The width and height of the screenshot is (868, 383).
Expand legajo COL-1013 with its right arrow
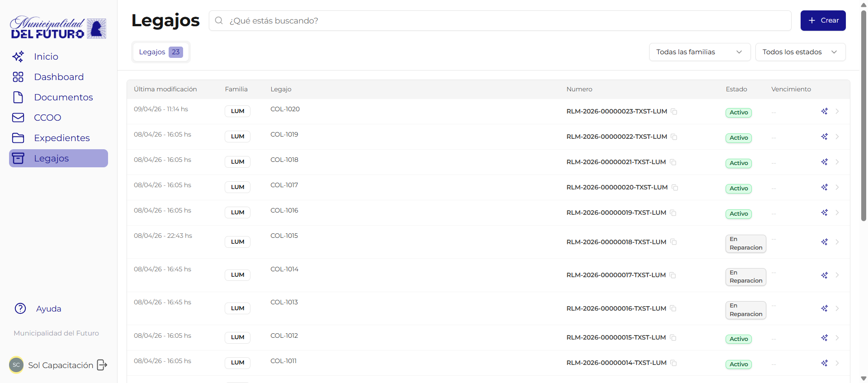coord(837,308)
